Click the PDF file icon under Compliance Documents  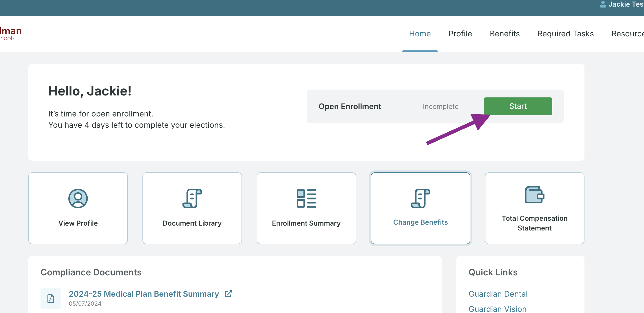point(51,298)
